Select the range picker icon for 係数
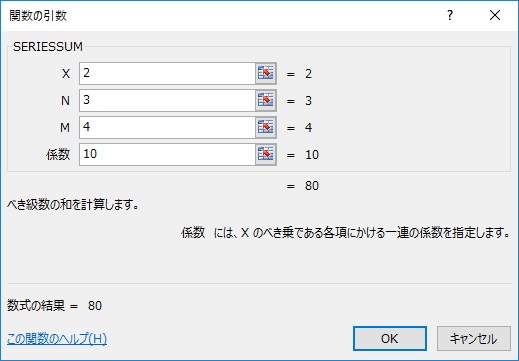 pyautogui.click(x=266, y=154)
